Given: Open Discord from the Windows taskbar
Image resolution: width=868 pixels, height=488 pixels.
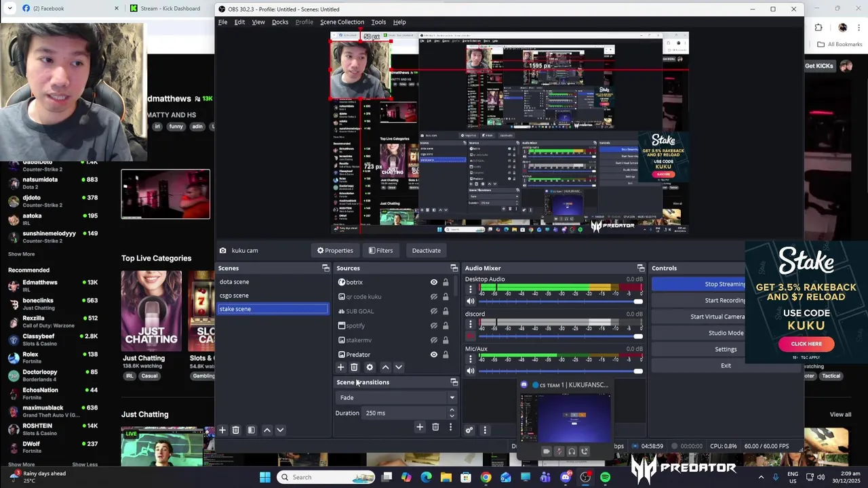Looking at the screenshot, I should tap(566, 477).
